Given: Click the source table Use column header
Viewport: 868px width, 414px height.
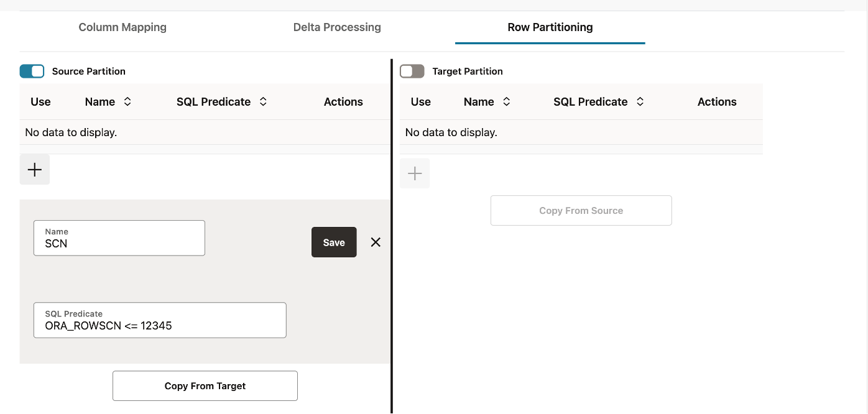Looking at the screenshot, I should click(40, 102).
